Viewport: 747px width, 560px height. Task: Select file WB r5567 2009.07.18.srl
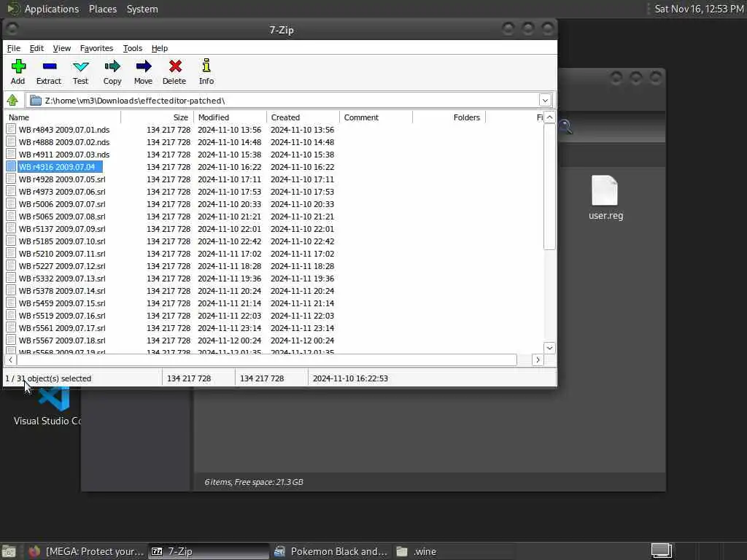tap(62, 340)
